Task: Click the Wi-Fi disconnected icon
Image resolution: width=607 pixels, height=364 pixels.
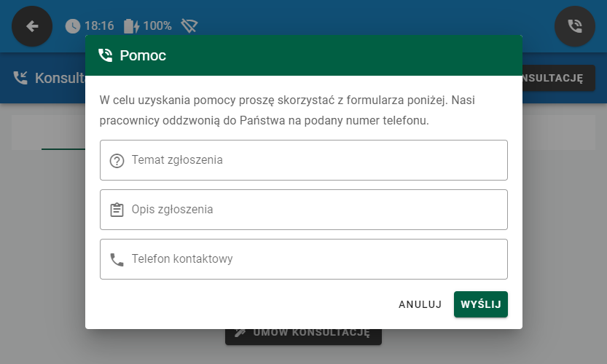Action: pyautogui.click(x=189, y=26)
